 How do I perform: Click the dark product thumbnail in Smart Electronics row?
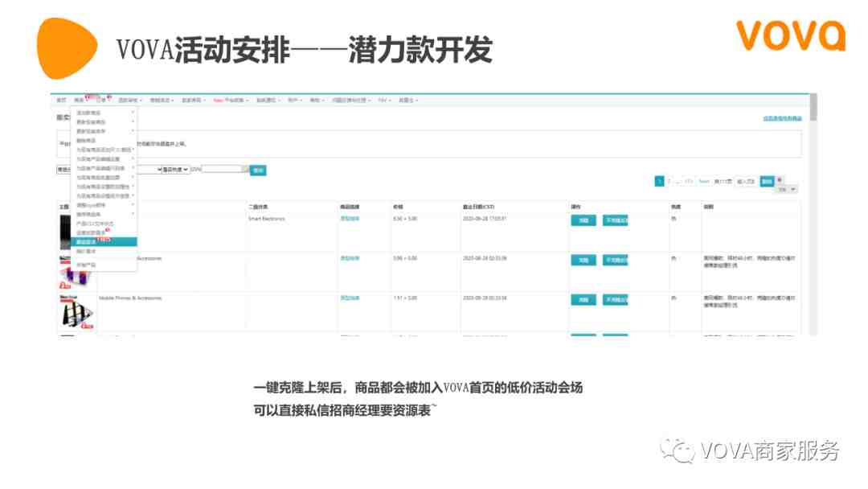(65, 232)
